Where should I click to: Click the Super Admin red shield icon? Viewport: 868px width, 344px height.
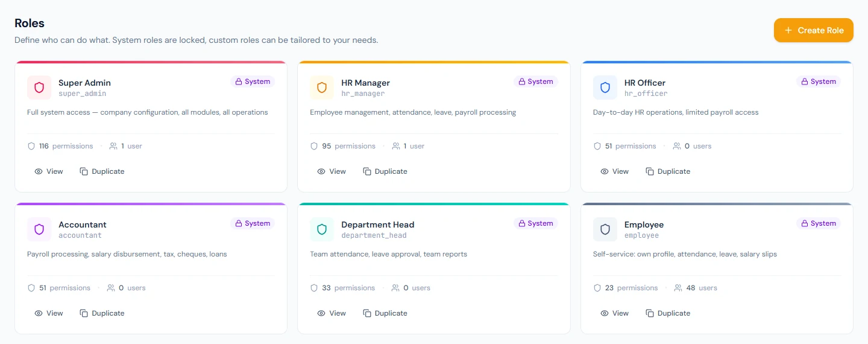pyautogui.click(x=39, y=88)
